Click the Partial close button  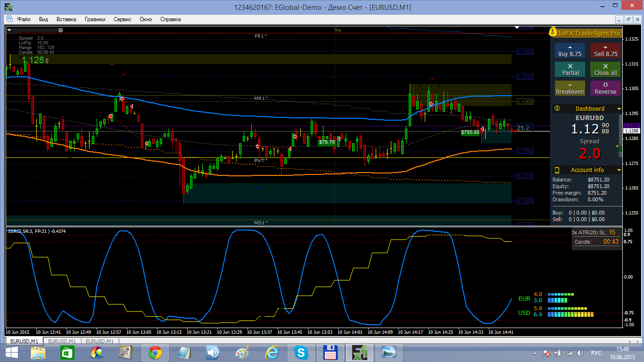click(x=570, y=69)
